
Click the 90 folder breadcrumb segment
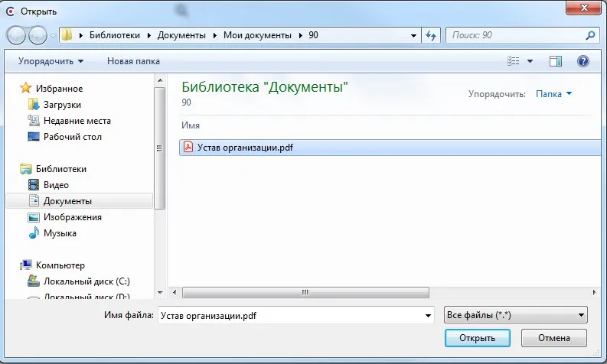tap(313, 35)
